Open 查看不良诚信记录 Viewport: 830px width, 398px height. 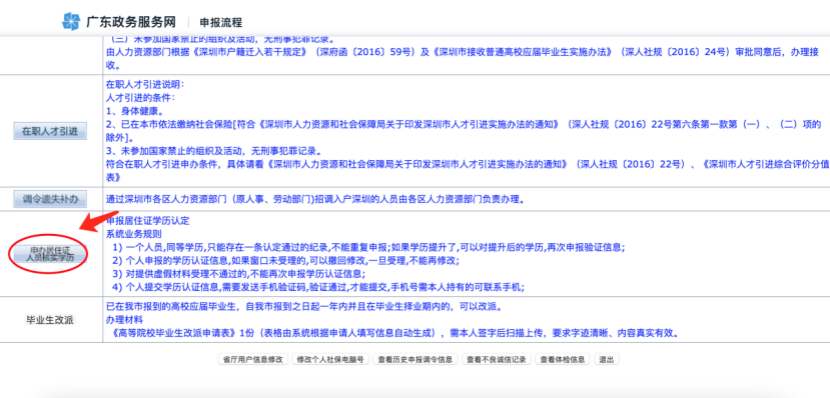[496, 359]
